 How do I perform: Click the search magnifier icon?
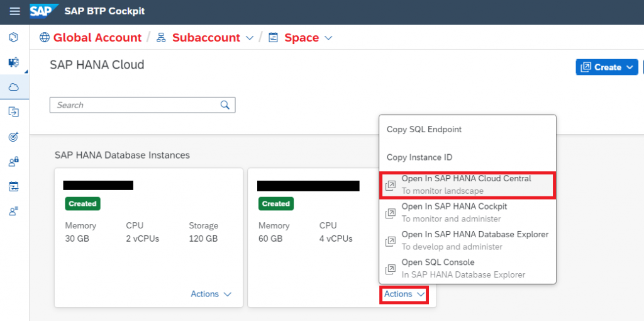pos(225,105)
